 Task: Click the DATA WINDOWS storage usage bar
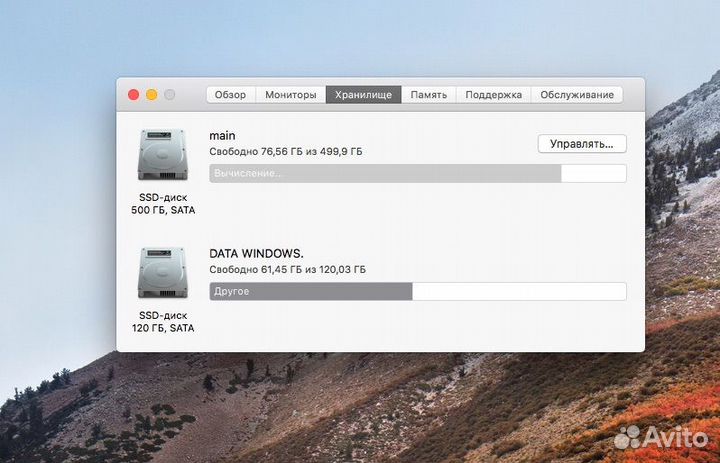point(418,292)
